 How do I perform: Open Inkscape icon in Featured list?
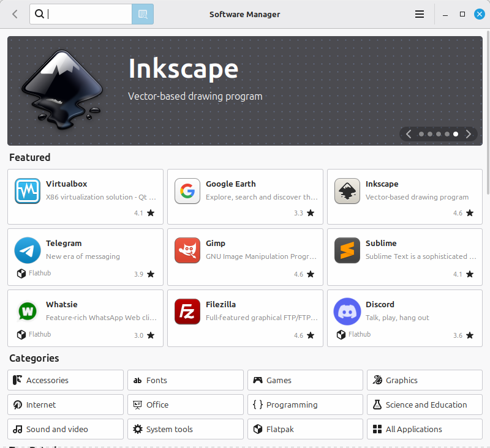tap(347, 191)
